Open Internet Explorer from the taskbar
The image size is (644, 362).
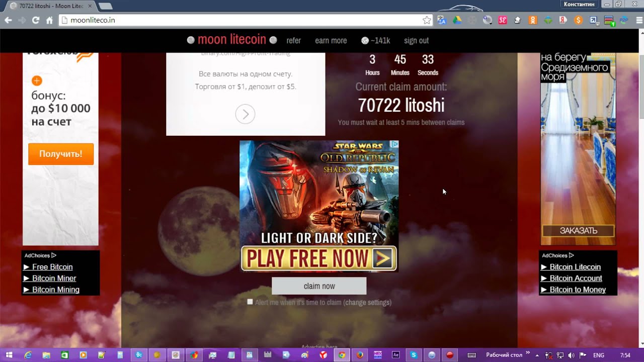(x=28, y=355)
